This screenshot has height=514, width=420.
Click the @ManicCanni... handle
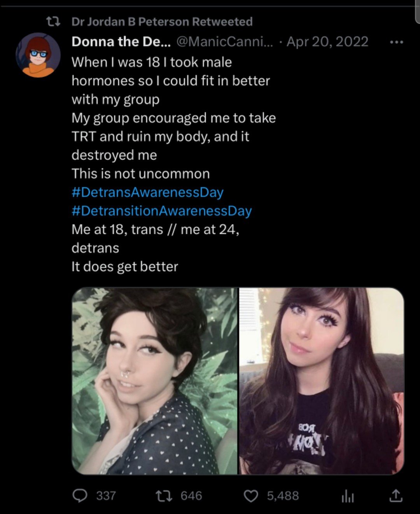click(225, 42)
